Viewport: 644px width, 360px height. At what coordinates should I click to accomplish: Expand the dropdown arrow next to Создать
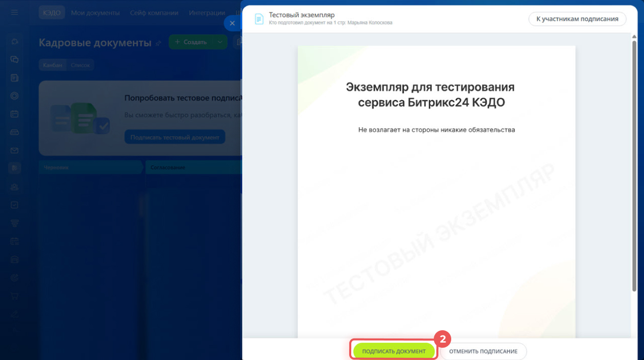[219, 42]
